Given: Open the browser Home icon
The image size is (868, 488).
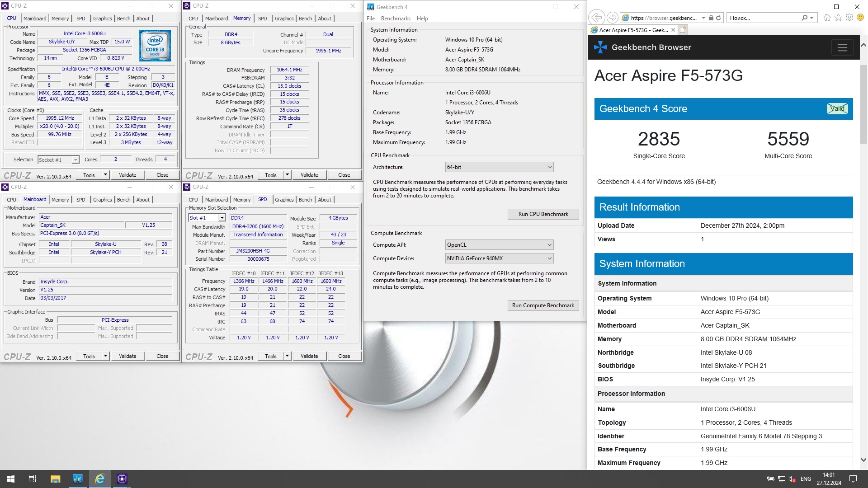Looking at the screenshot, I should pos(827,18).
